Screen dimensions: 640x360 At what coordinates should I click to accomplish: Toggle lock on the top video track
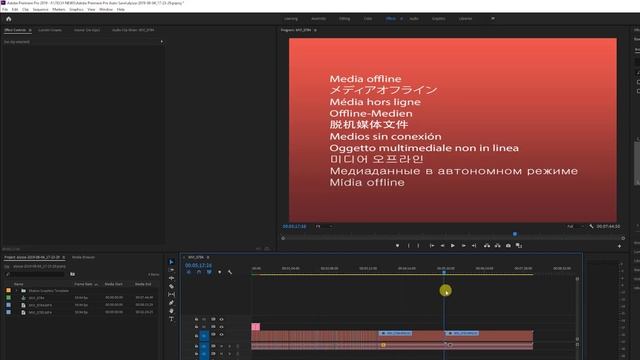point(196,319)
